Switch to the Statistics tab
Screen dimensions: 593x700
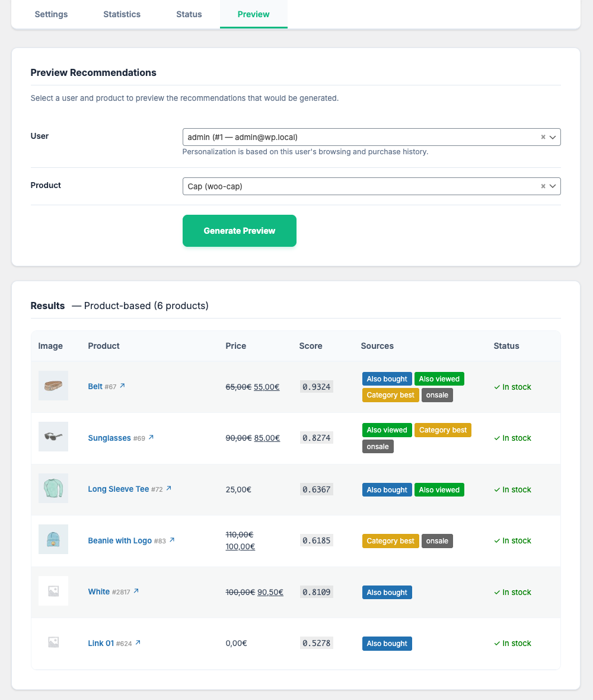pos(122,14)
